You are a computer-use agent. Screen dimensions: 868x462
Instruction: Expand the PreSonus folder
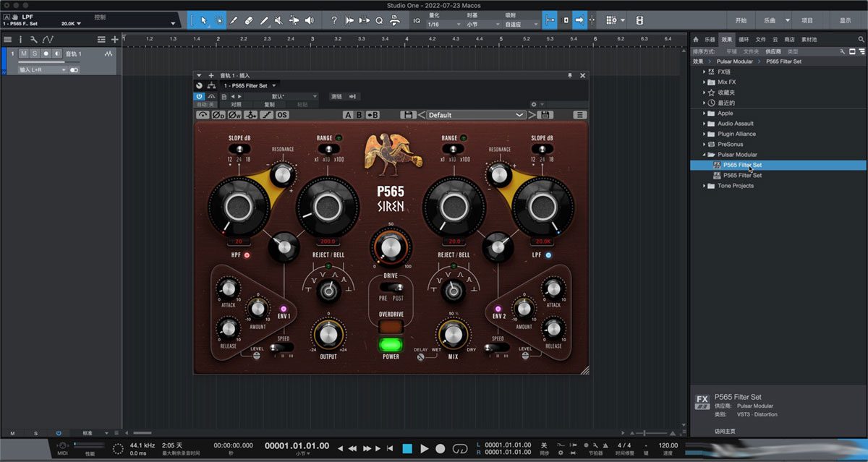[705, 144]
